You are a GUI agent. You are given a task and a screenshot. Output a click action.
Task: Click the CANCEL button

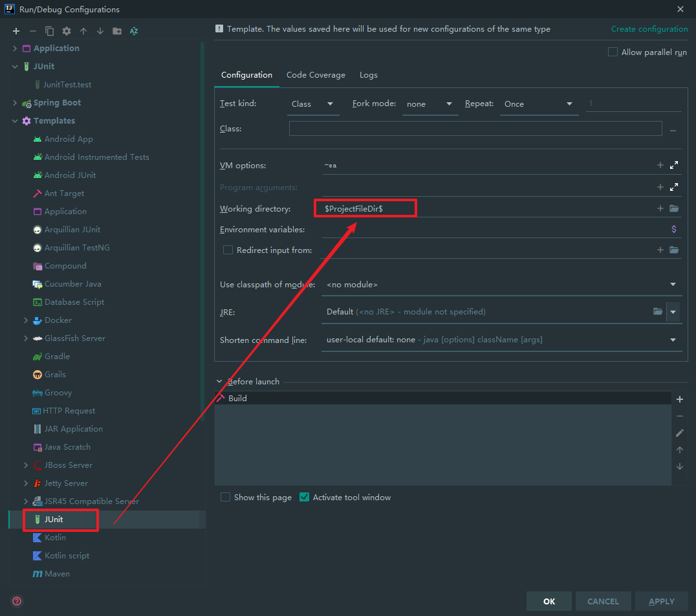point(603,601)
